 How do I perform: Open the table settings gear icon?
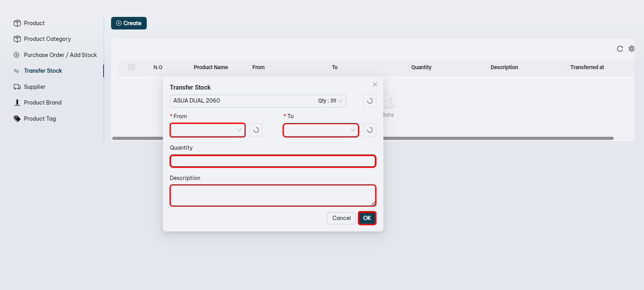[631, 49]
